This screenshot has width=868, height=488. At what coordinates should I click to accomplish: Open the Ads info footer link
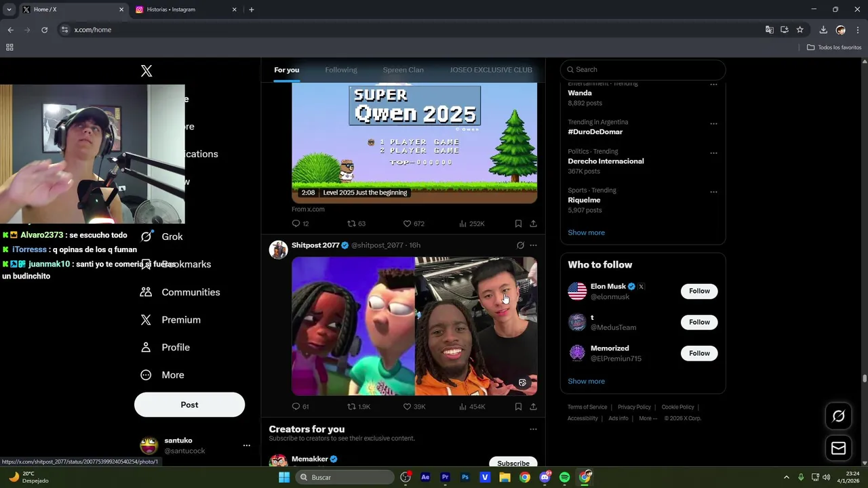click(x=618, y=419)
